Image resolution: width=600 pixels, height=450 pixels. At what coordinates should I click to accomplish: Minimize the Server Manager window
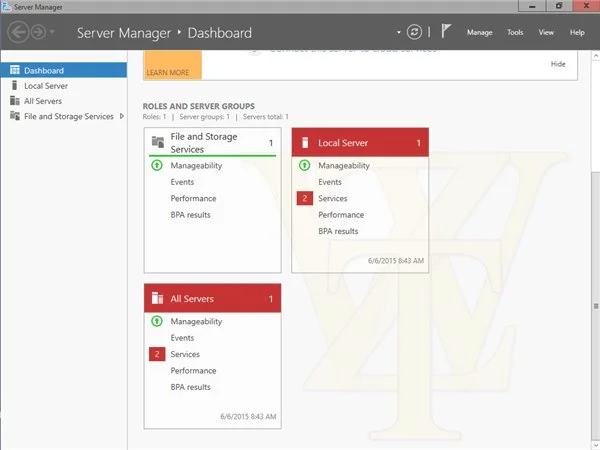click(x=532, y=6)
